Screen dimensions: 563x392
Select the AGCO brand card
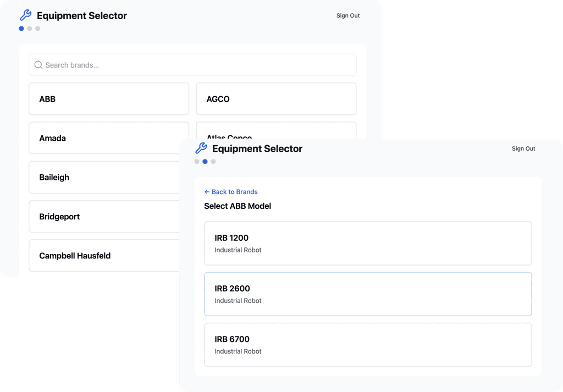point(276,99)
